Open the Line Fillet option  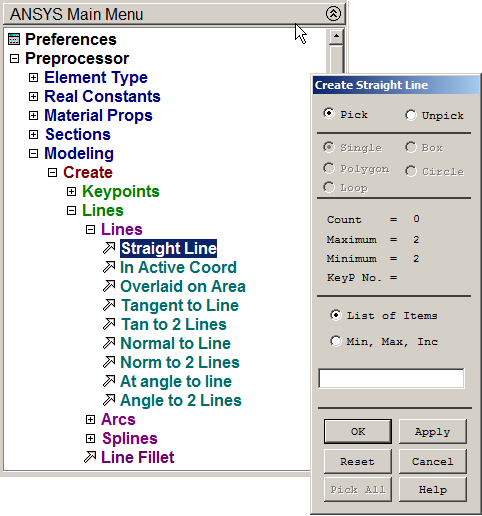pyautogui.click(x=138, y=457)
